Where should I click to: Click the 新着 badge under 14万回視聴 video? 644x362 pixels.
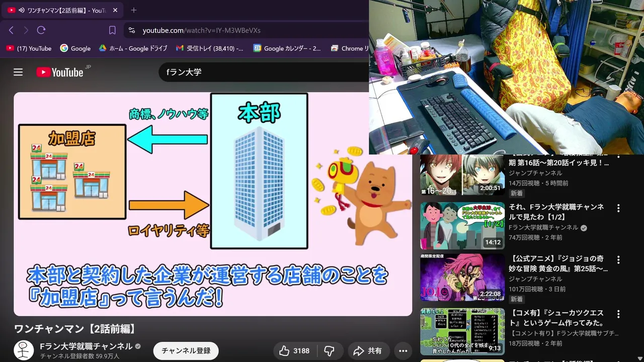coord(517,194)
